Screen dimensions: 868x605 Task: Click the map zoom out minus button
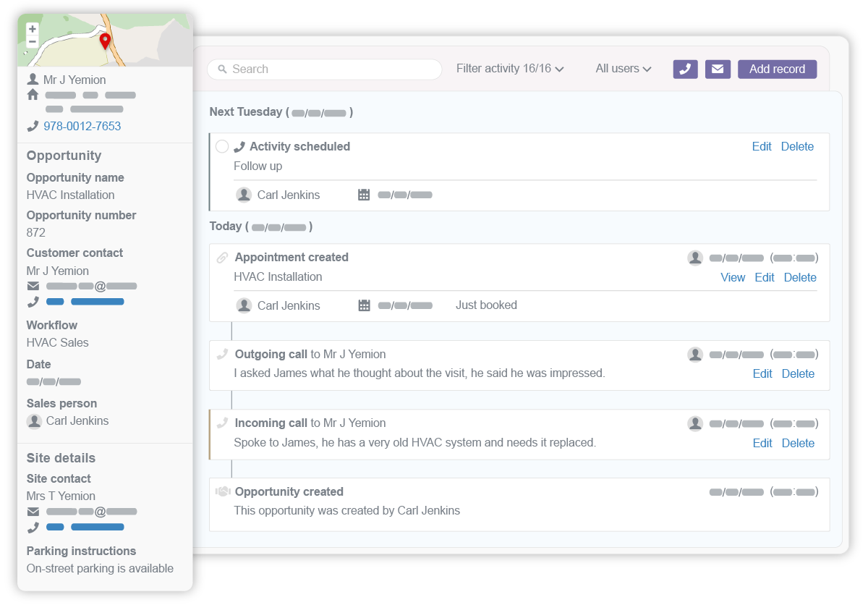coord(32,42)
